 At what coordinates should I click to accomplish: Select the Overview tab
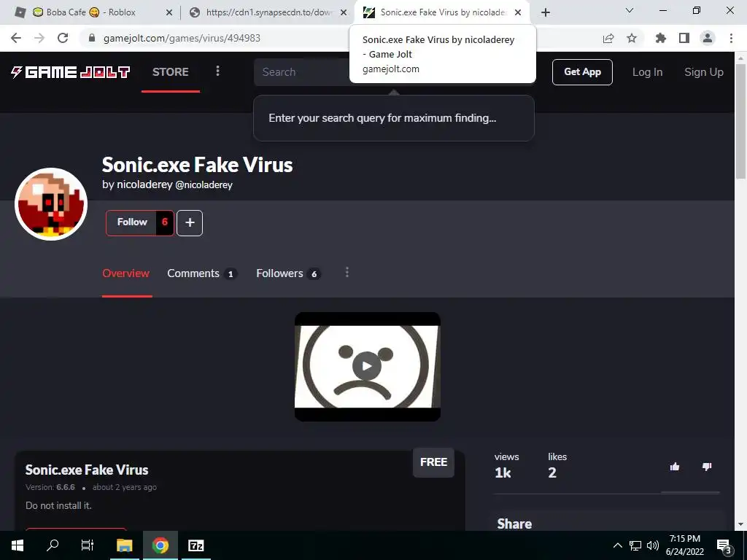click(126, 273)
